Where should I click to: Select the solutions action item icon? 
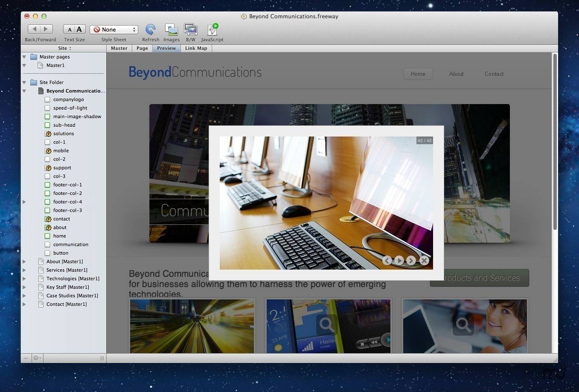pos(48,134)
